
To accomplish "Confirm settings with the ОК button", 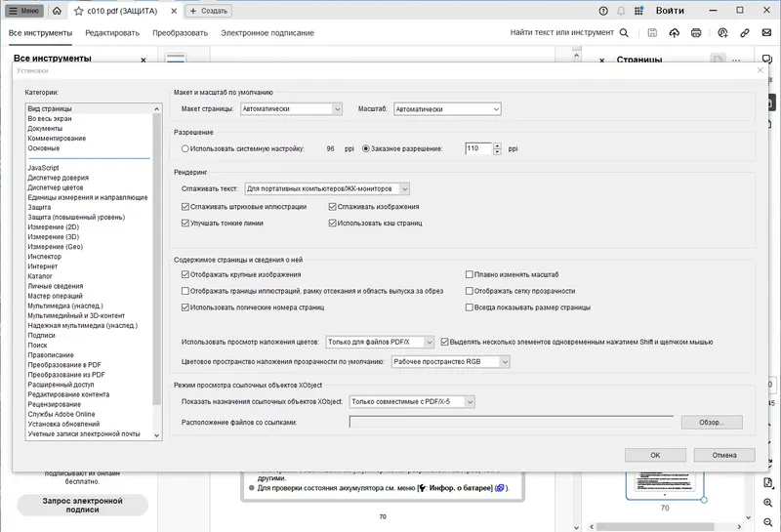I will coord(655,455).
